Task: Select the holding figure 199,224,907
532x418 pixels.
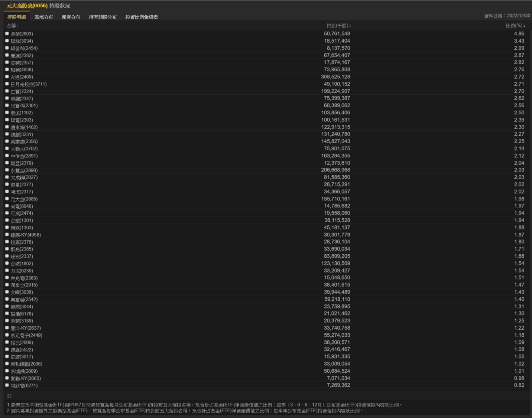Action: coord(335,91)
